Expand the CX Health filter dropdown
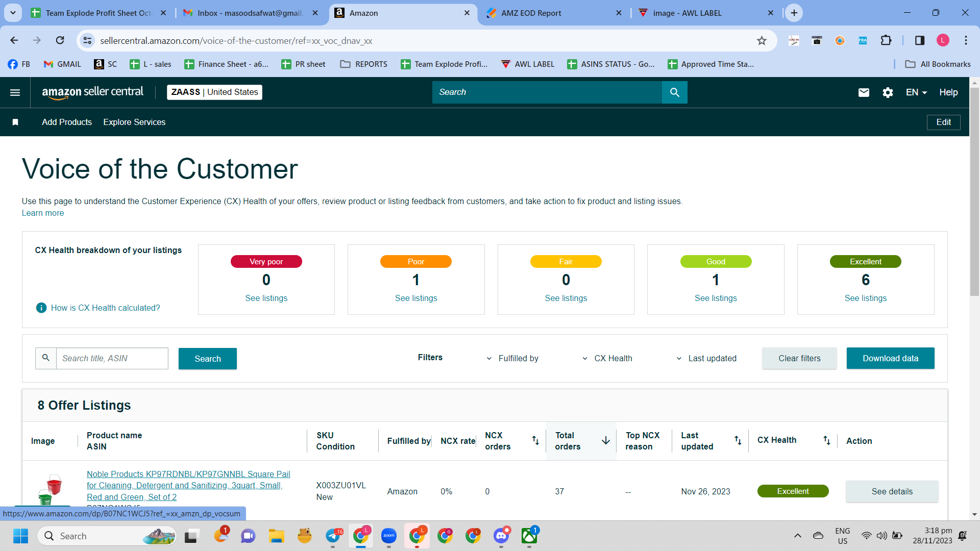The width and height of the screenshot is (980, 551). click(x=607, y=358)
